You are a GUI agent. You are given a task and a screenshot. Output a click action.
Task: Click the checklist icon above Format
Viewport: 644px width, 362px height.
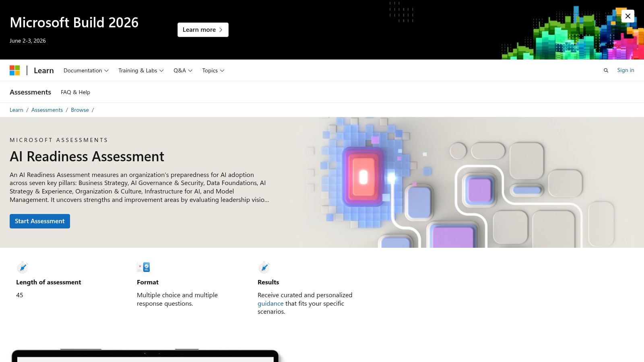[143, 267]
